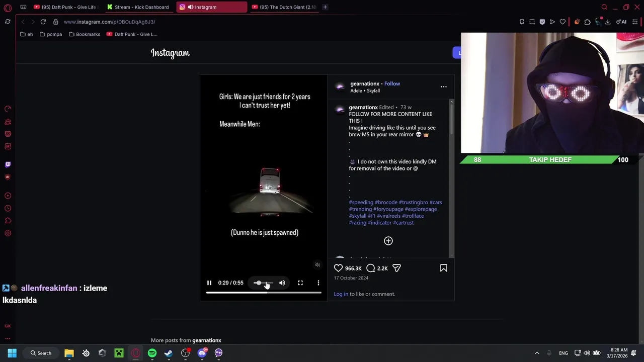644x362 pixels.
Task: Open the sidebar settings gear
Action: (8, 233)
